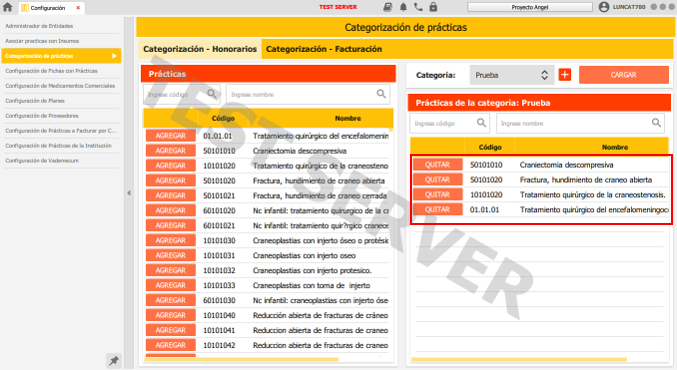This screenshot has width=677, height=370.
Task: Open Configuración de Proveedores
Action: (60, 116)
